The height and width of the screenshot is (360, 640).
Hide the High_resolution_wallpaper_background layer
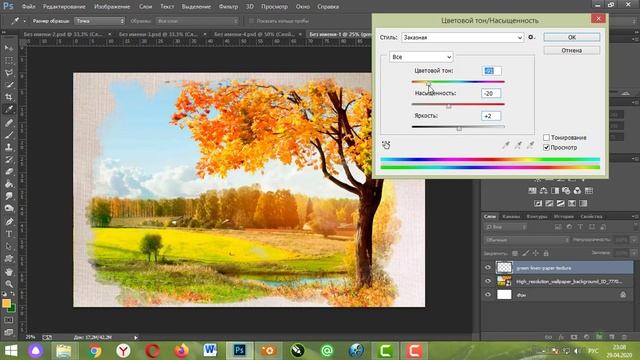click(488, 281)
